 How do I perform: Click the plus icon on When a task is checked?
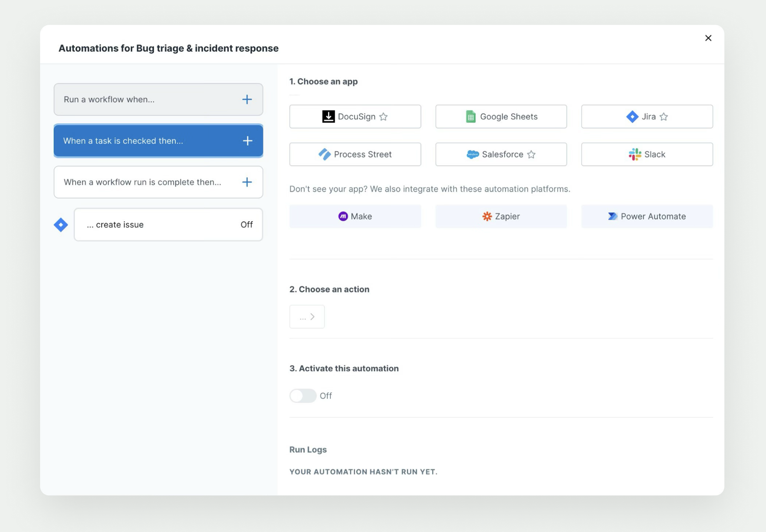coord(247,141)
